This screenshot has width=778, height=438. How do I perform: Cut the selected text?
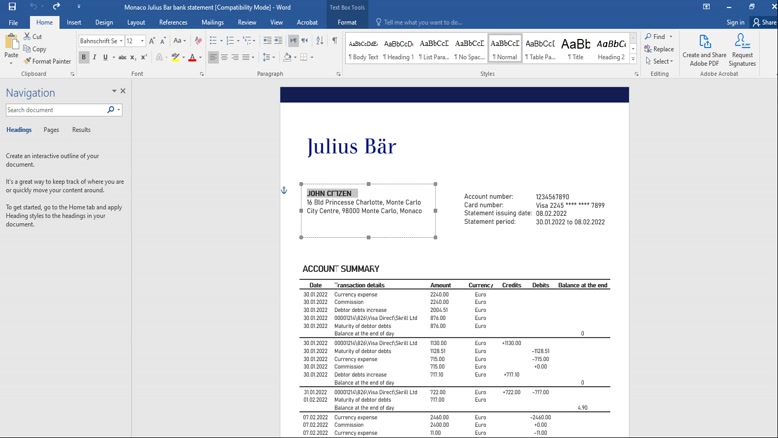pos(33,37)
